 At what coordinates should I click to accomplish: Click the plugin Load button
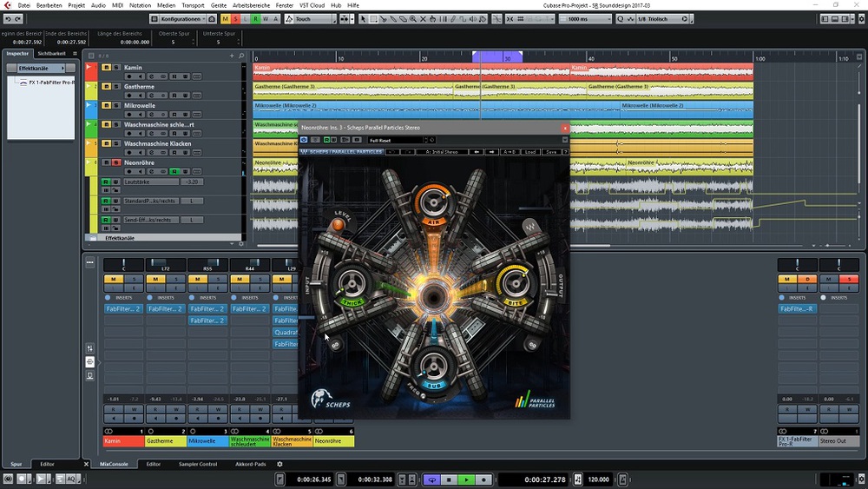click(529, 152)
